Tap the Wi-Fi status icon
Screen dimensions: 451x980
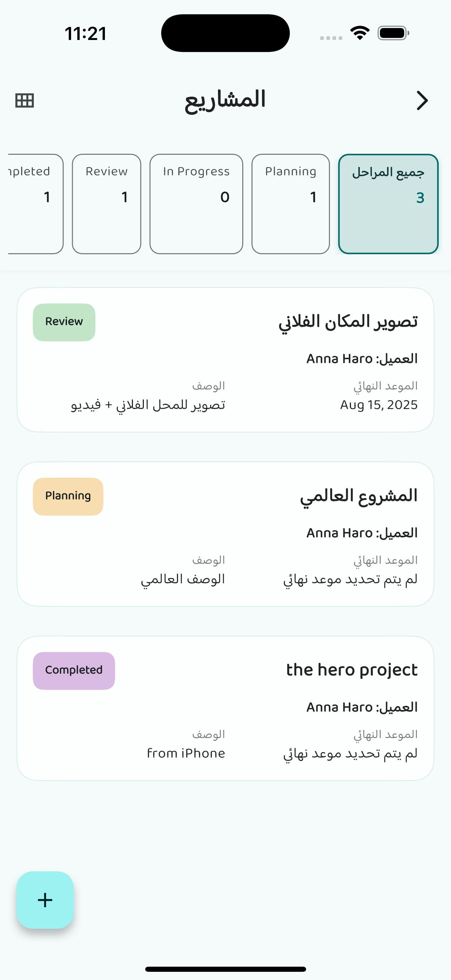360,33
